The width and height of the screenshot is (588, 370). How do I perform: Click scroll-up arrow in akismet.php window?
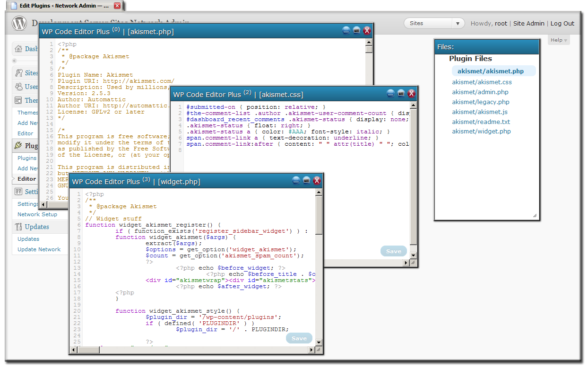point(369,42)
